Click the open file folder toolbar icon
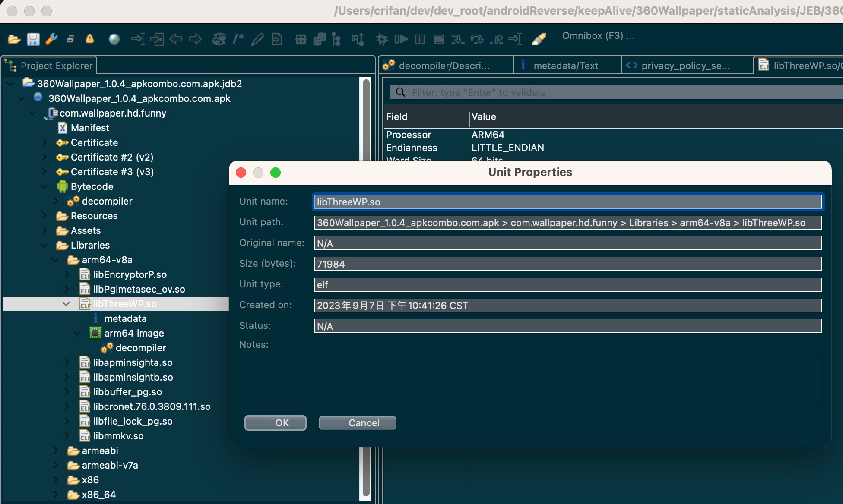The width and height of the screenshot is (843, 504). (14, 39)
